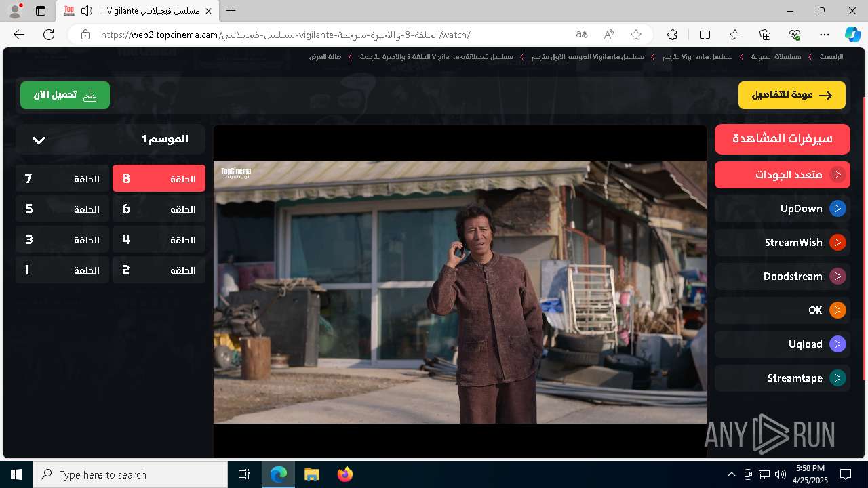The image size is (868, 488).
Task: Click the Vigilante الموسم الاول breadcrumb
Action: click(588, 57)
